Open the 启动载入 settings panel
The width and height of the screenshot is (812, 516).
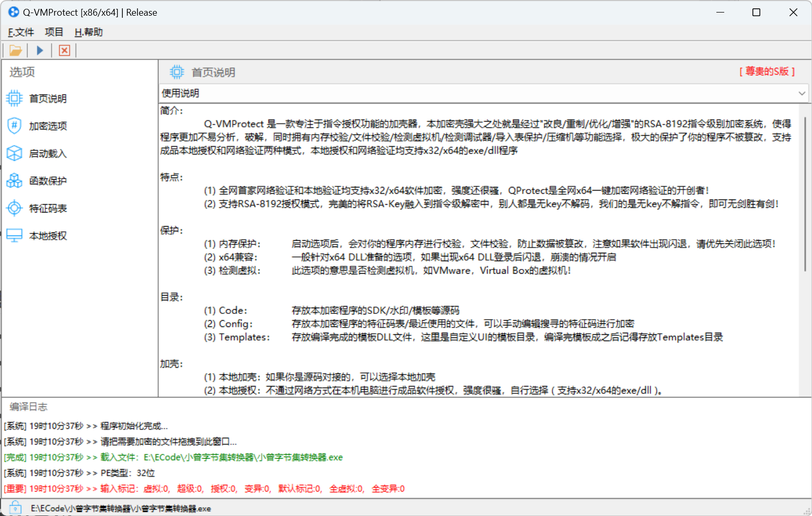[x=48, y=153]
